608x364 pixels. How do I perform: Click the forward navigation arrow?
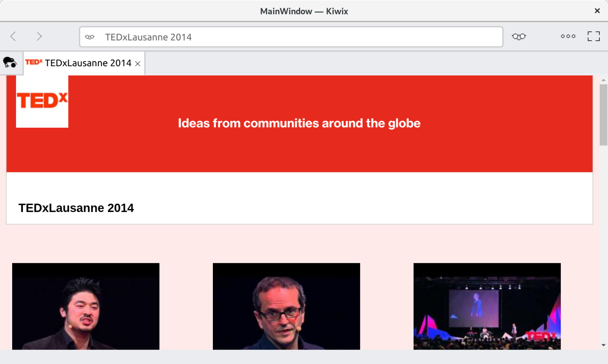[x=39, y=37]
